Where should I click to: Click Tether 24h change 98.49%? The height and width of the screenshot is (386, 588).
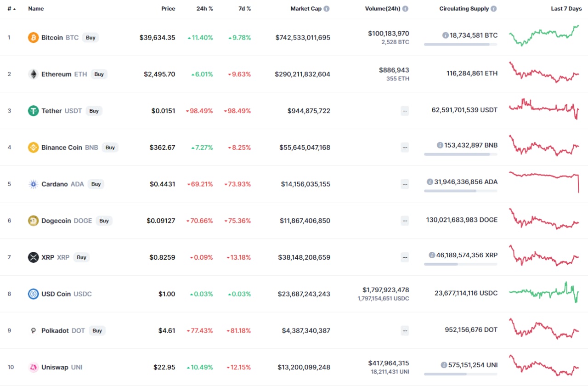point(199,111)
